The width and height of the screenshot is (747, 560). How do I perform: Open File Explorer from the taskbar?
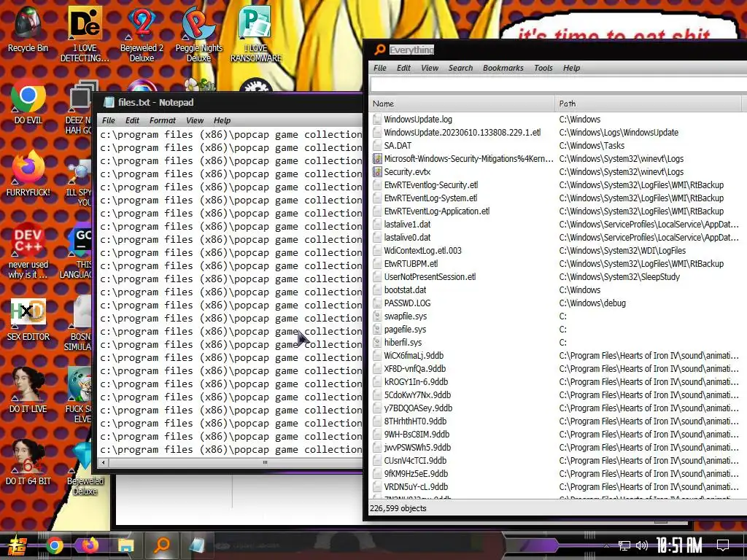[125, 545]
